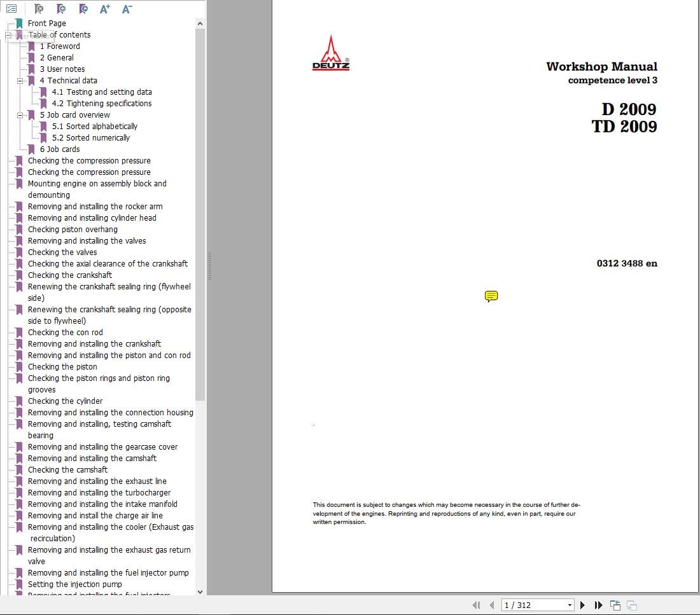The image size is (700, 615).
Task: Decrease bookmark font size with A-
Action: [x=127, y=8]
